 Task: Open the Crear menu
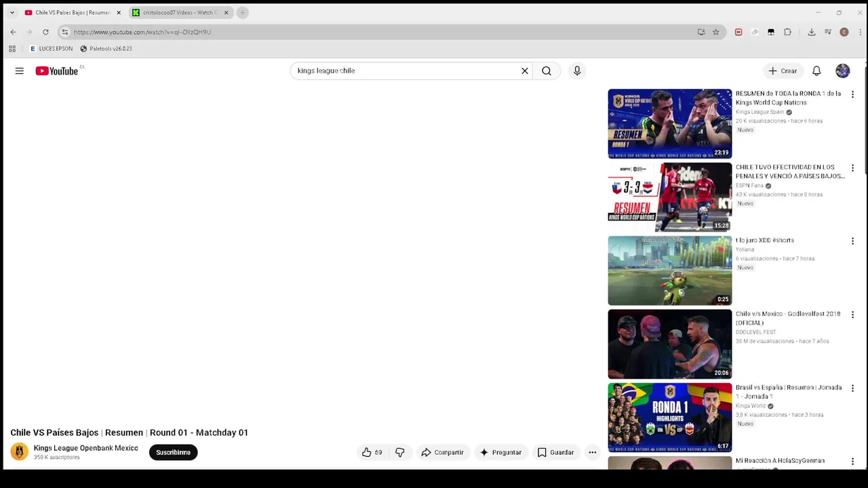tap(783, 70)
